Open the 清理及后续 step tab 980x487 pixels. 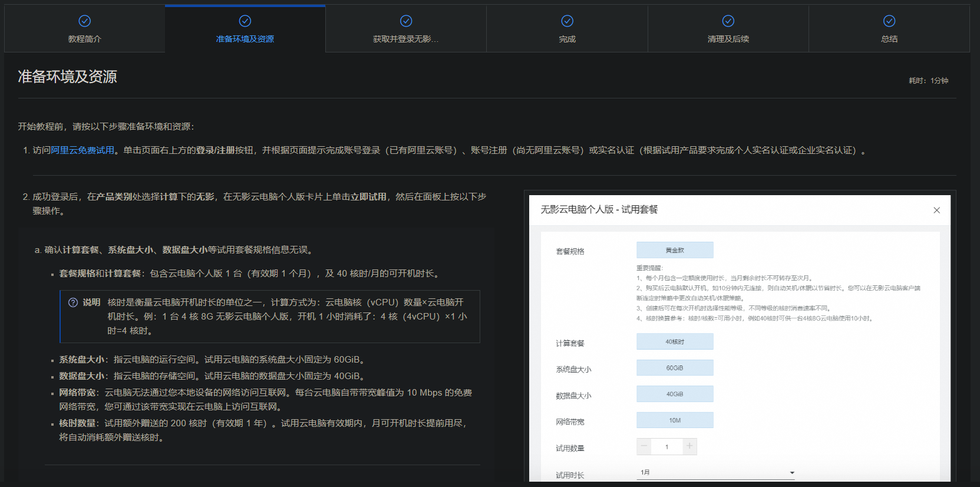[x=728, y=29]
